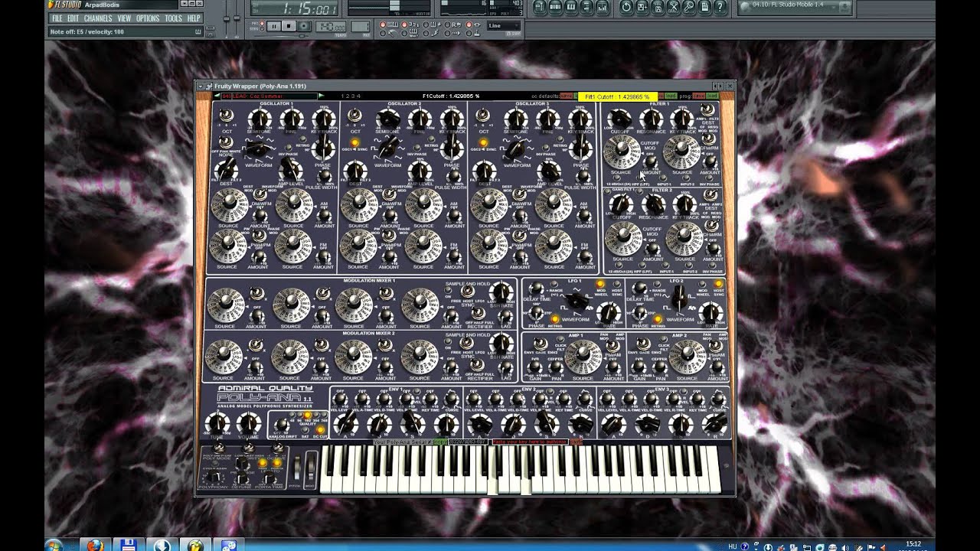980x551 pixels.
Task: Open the FILE menu in FL Studio
Action: coord(57,18)
